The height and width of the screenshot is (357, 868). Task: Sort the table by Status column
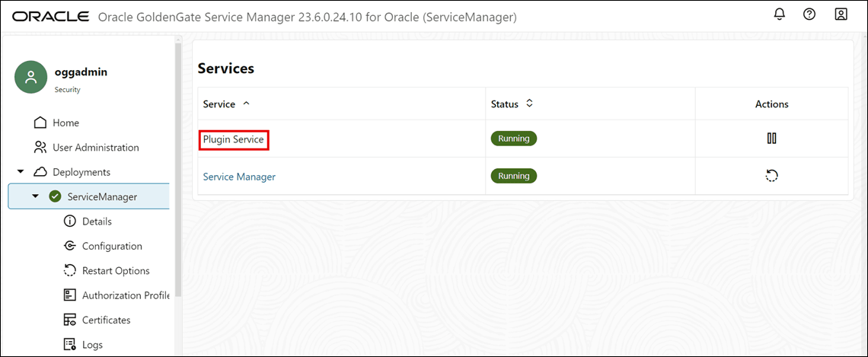pos(529,104)
